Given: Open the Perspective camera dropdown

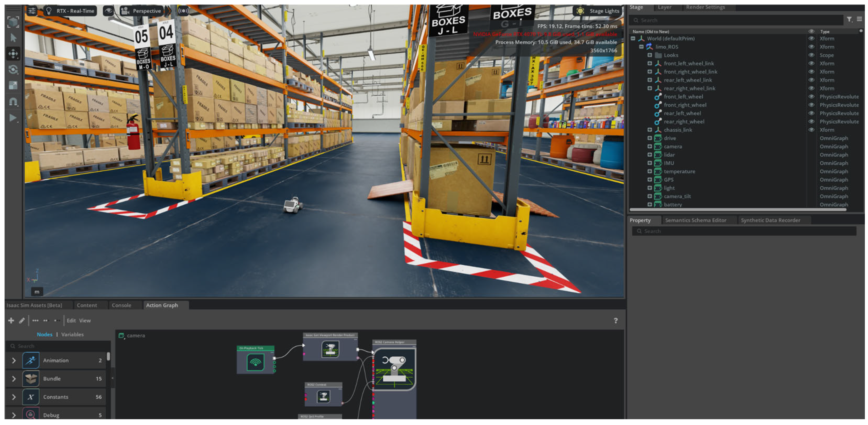Looking at the screenshot, I should tap(141, 11).
